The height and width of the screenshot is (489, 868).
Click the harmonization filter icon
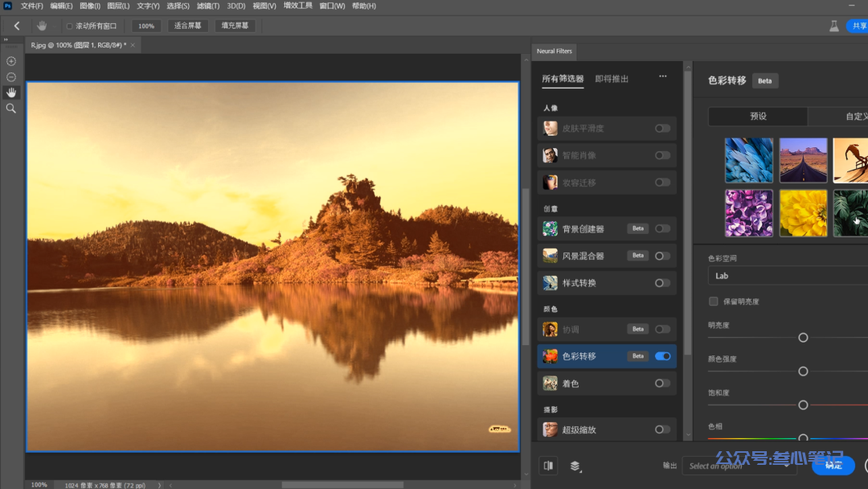[550, 330]
